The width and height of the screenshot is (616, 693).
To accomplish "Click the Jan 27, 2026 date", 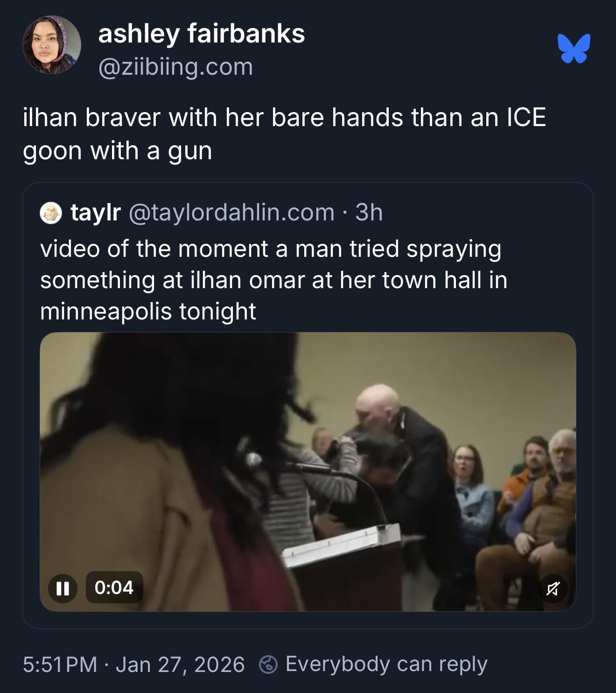I will (180, 664).
